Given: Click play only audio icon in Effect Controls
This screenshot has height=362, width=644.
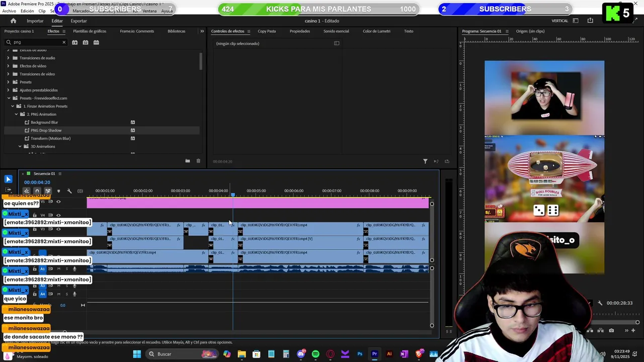Looking at the screenshot, I should point(436,161).
